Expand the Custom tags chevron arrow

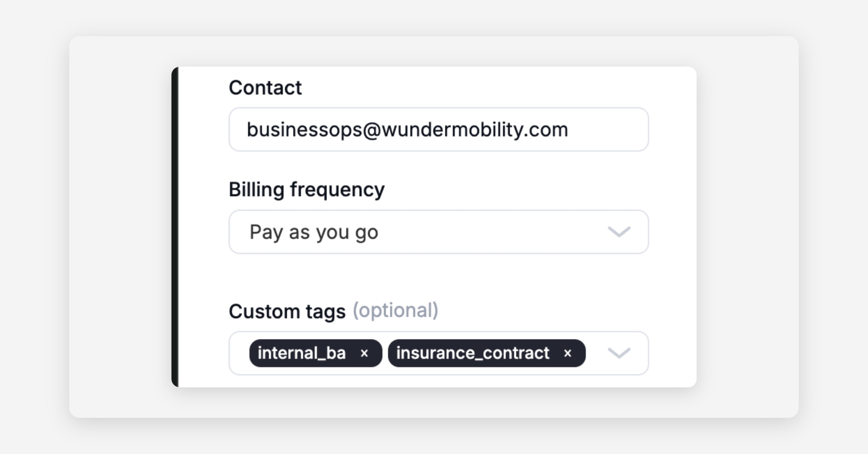tap(619, 353)
